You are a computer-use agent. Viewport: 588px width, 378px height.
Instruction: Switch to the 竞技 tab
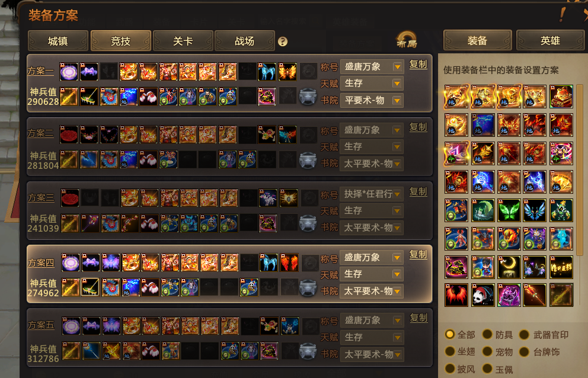click(x=121, y=40)
